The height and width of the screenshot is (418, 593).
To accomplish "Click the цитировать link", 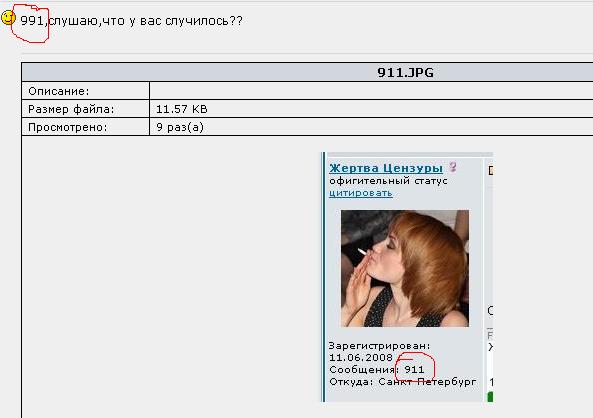I will (361, 193).
